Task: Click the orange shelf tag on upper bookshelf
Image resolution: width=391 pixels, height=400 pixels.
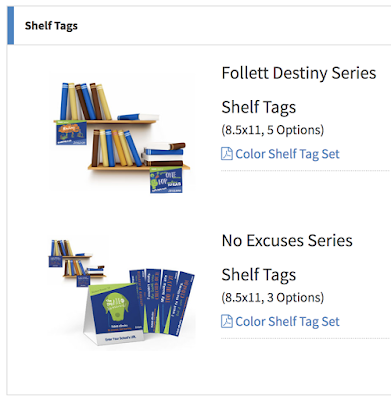Action: 71,133
